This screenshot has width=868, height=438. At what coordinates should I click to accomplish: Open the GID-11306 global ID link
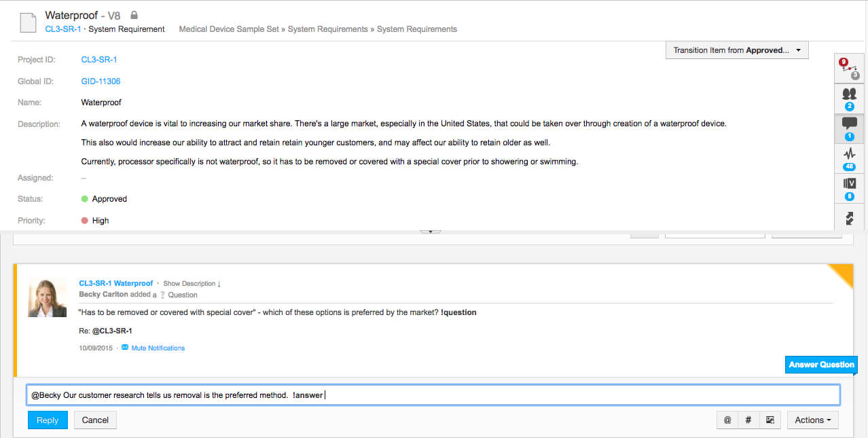pos(101,81)
